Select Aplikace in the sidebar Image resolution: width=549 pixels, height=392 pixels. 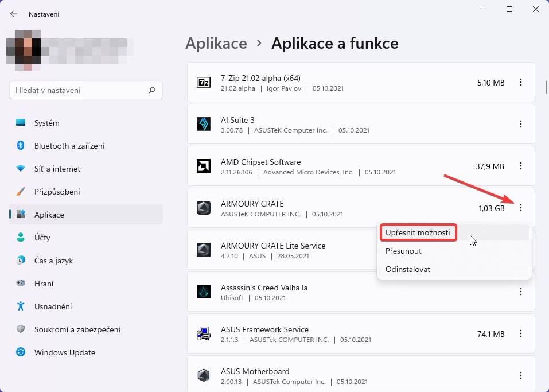(86, 215)
